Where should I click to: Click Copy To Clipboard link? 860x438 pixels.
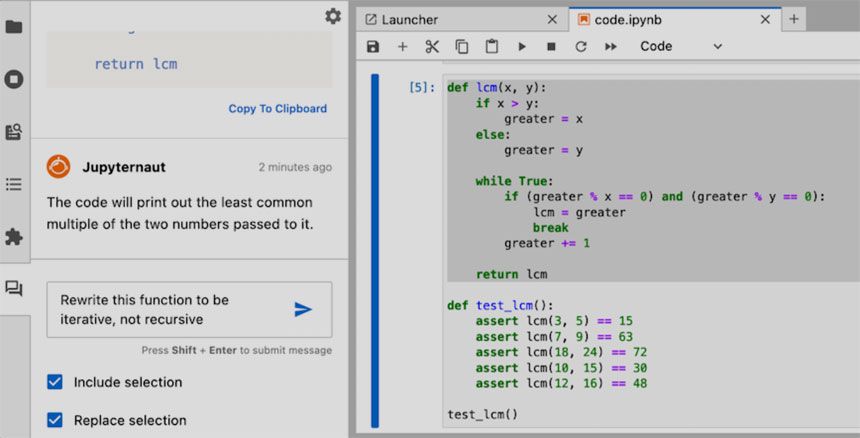[x=277, y=108]
